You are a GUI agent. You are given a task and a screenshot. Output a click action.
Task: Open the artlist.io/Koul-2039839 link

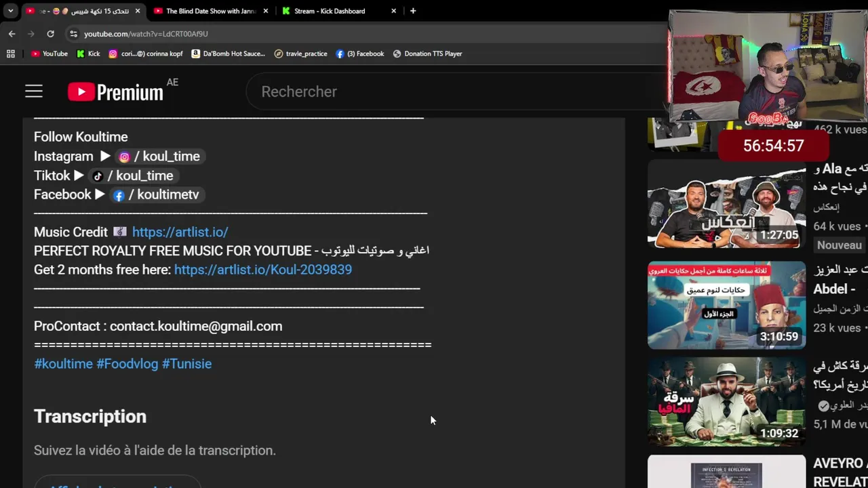click(263, 270)
